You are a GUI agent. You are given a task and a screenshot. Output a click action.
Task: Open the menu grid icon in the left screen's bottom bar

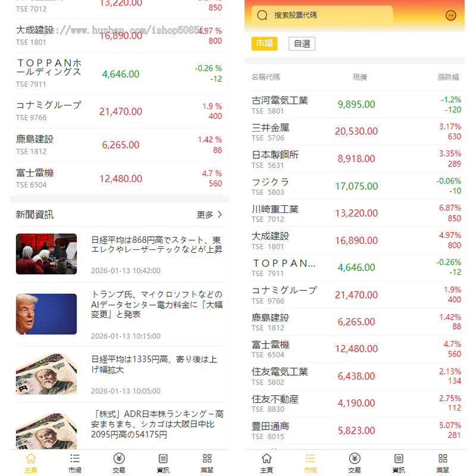click(207, 458)
